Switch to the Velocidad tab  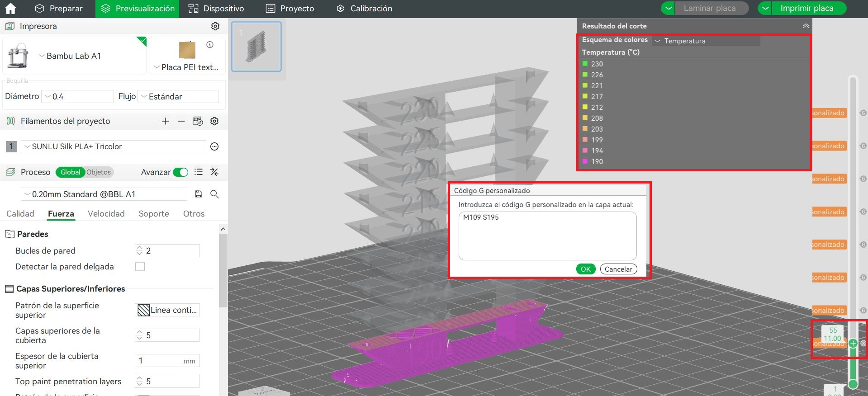point(106,214)
